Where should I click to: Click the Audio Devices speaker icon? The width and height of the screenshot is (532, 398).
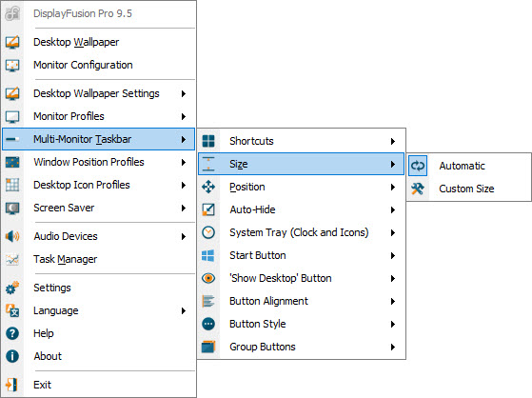[x=12, y=236]
